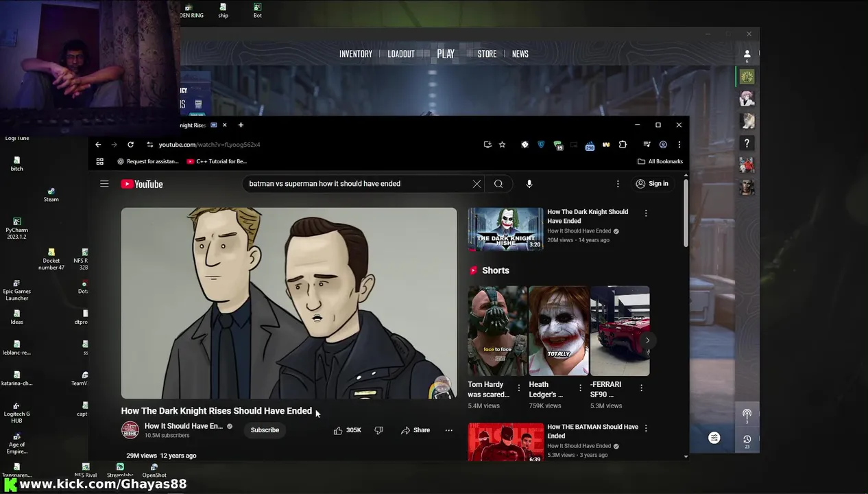The image size is (868, 494).
Task: Go back in the browser
Action: [x=98, y=145]
